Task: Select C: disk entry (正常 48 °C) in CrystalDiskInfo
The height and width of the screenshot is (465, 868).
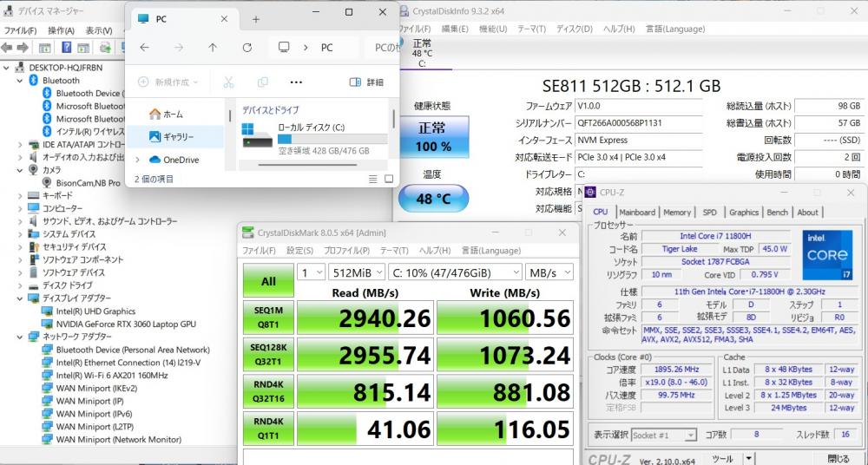Action: [x=422, y=53]
